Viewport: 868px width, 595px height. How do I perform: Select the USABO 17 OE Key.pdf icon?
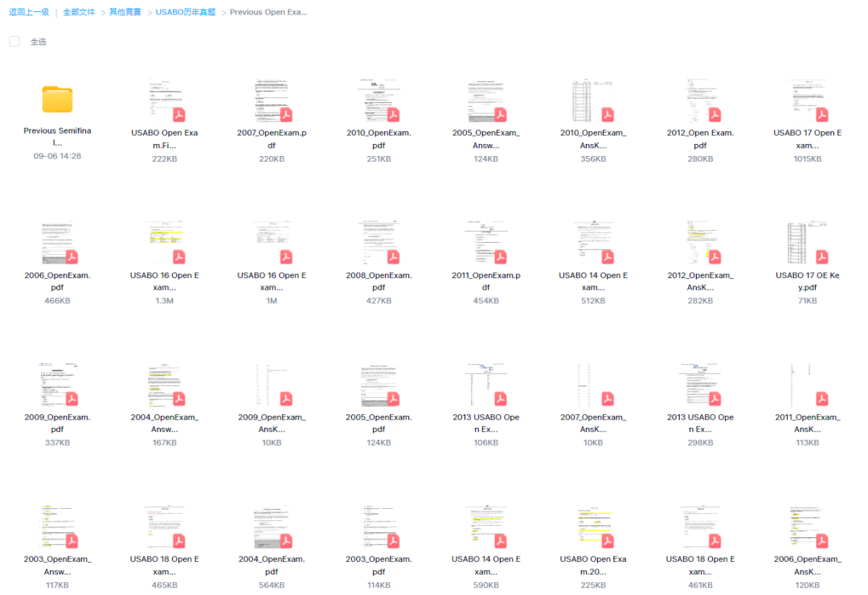(808, 243)
